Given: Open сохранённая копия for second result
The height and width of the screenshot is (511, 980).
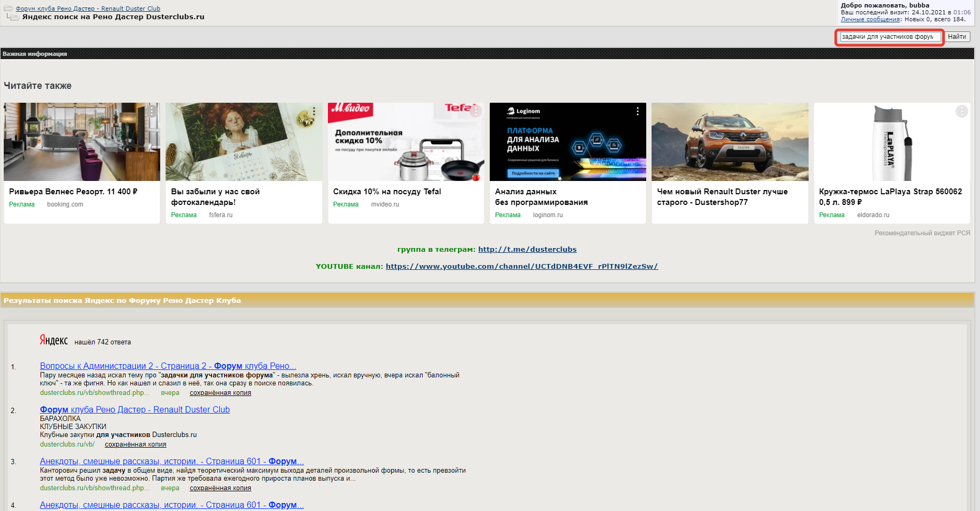Looking at the screenshot, I should coord(135,444).
